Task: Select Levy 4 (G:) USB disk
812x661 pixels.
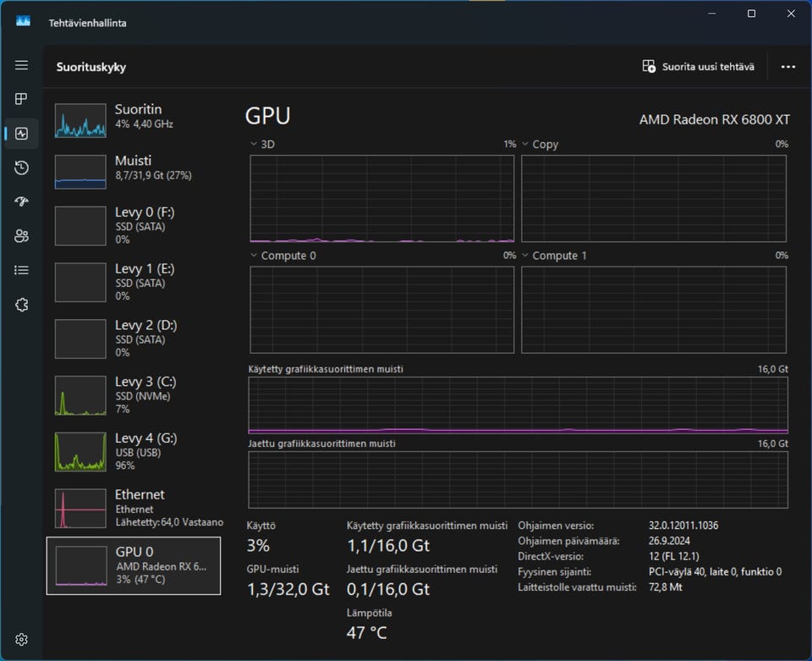Action: click(135, 451)
